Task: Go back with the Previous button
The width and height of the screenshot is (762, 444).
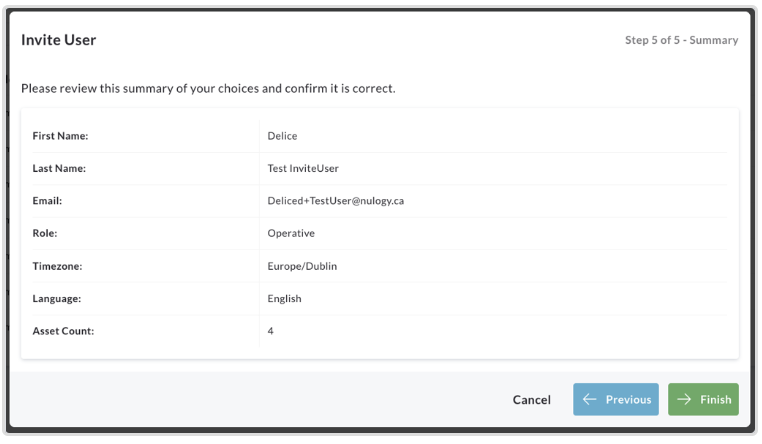Action: (616, 399)
